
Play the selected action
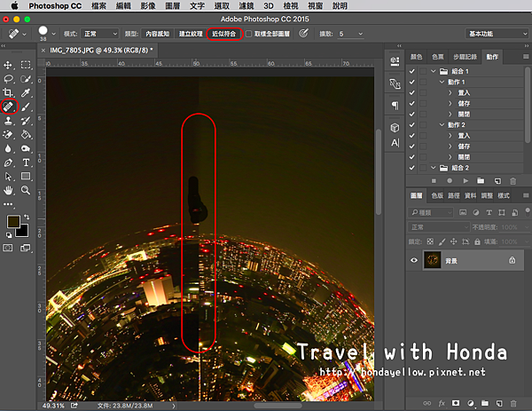465,181
